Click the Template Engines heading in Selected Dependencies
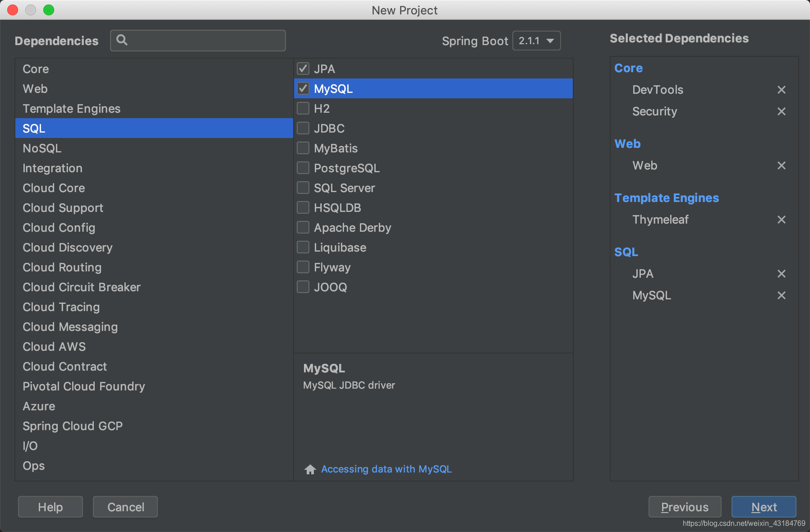810x532 pixels. 667,198
